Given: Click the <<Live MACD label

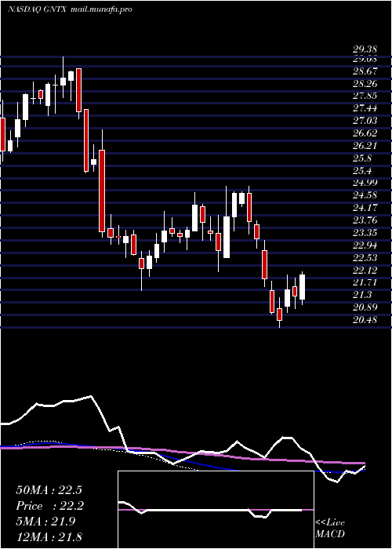Looking at the screenshot, I should [x=330, y=529].
